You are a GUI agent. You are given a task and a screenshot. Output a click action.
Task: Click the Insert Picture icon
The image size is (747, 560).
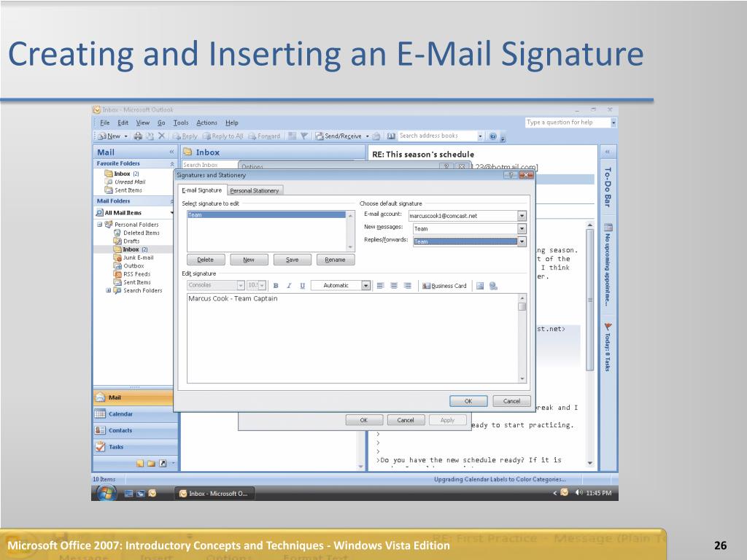pos(480,286)
